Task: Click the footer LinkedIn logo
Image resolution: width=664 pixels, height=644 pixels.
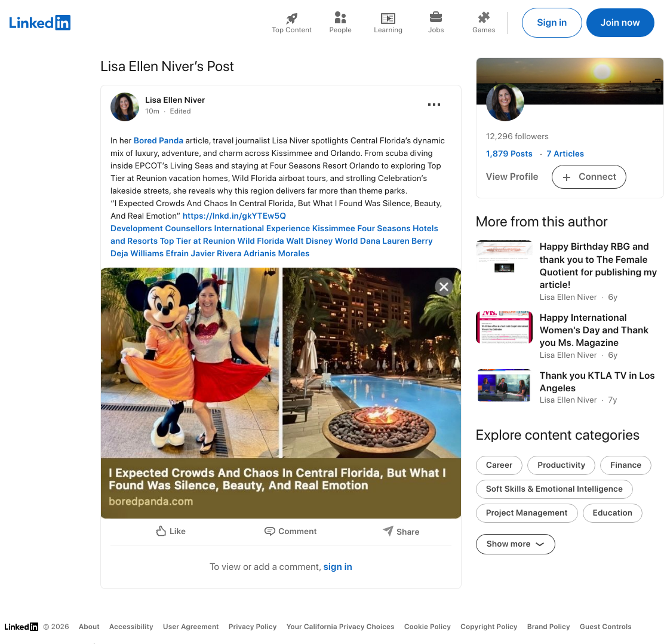Action: coord(21,627)
